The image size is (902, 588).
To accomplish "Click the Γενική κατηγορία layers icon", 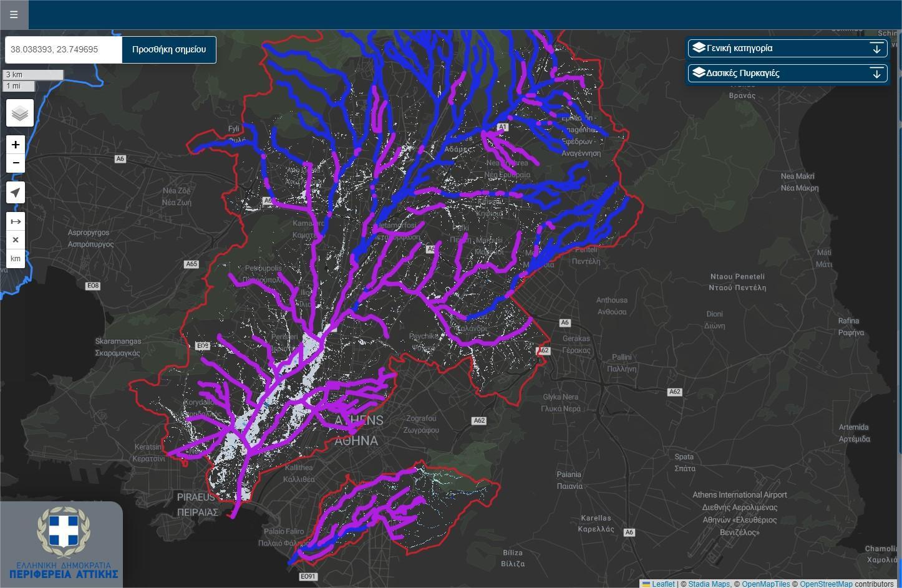I will (699, 48).
